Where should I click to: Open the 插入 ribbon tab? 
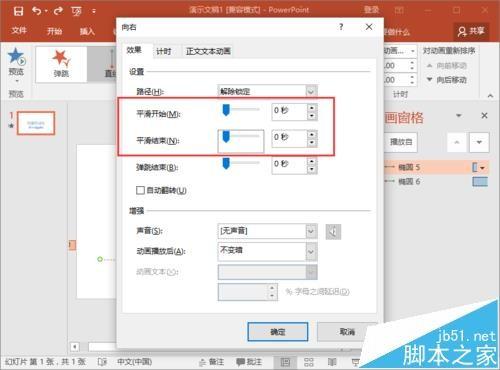[x=87, y=32]
